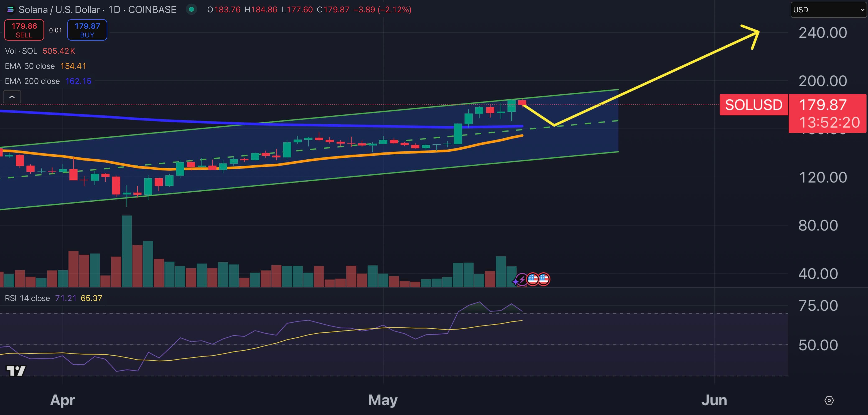The height and width of the screenshot is (415, 868).
Task: Click the green market status dot
Action: pyautogui.click(x=191, y=9)
